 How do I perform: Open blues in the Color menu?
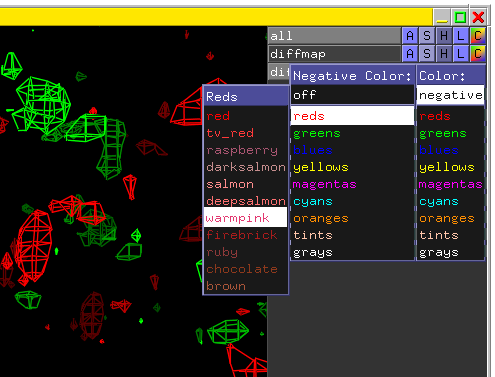[450, 150]
